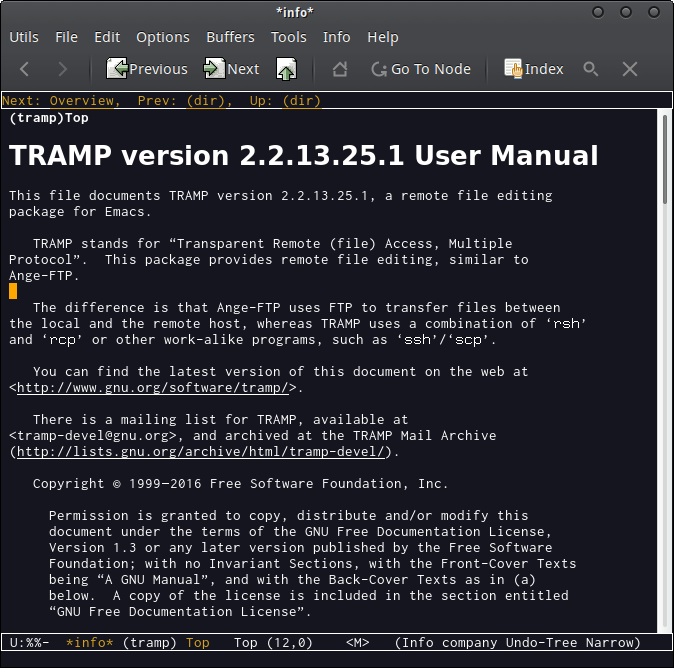Open the Info menu
Screen dimensions: 674x668
pyautogui.click(x=337, y=37)
